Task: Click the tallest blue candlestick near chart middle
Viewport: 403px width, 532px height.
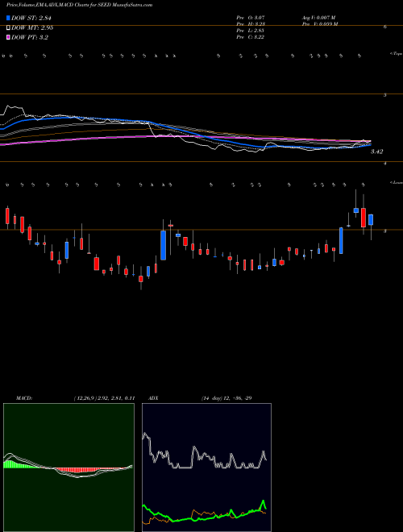Action: (x=163, y=245)
